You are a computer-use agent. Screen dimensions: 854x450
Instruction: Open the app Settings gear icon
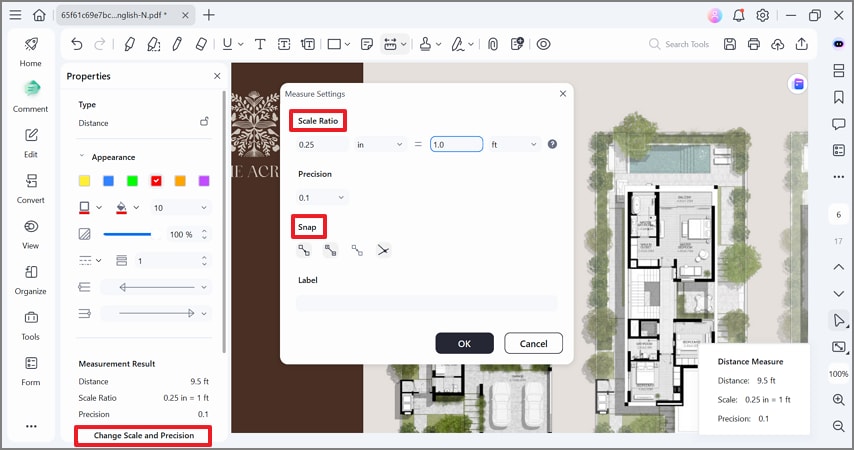pos(762,15)
